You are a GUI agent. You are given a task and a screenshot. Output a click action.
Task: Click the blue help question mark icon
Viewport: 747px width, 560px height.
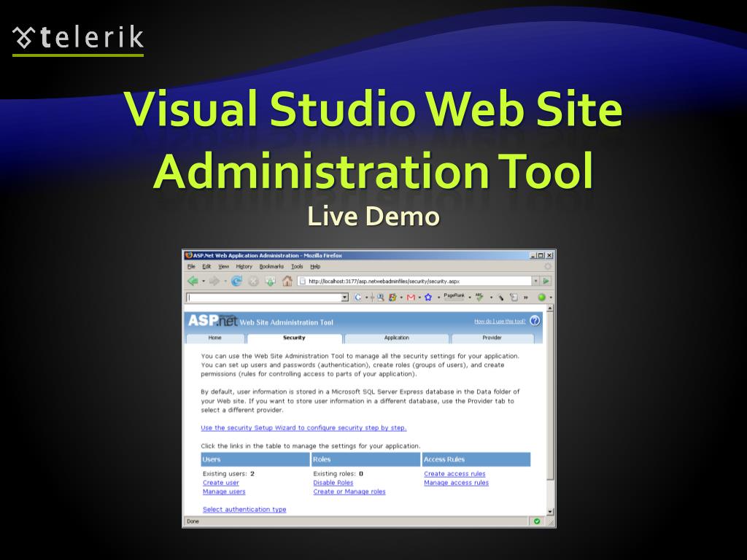tap(535, 321)
